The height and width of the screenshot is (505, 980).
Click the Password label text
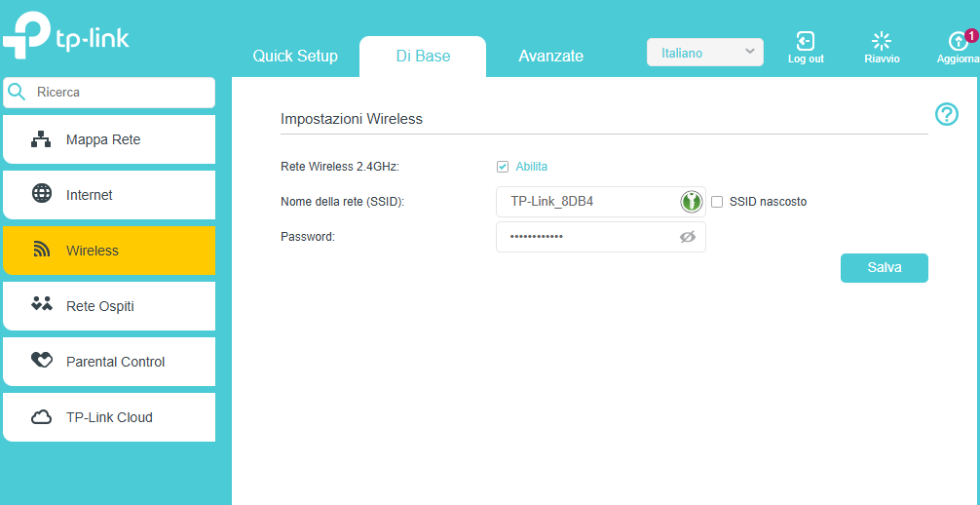click(x=308, y=237)
